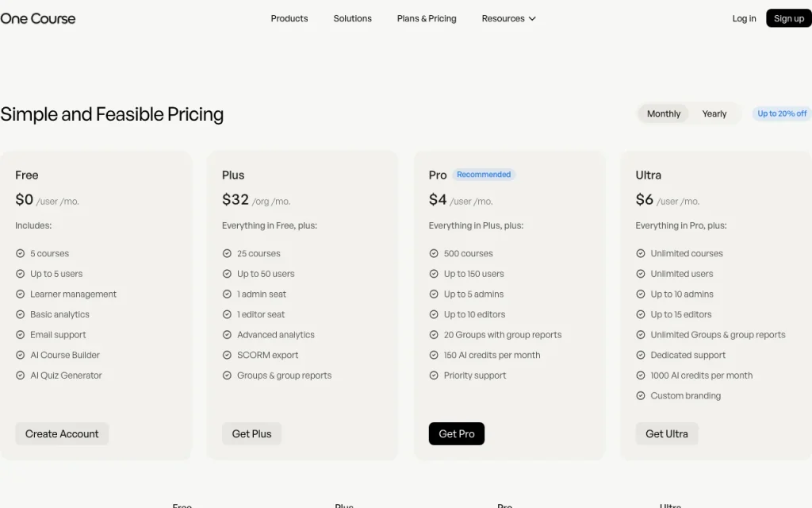Click check icon beside Email support
Screen dimensions: 812x508
20,335
